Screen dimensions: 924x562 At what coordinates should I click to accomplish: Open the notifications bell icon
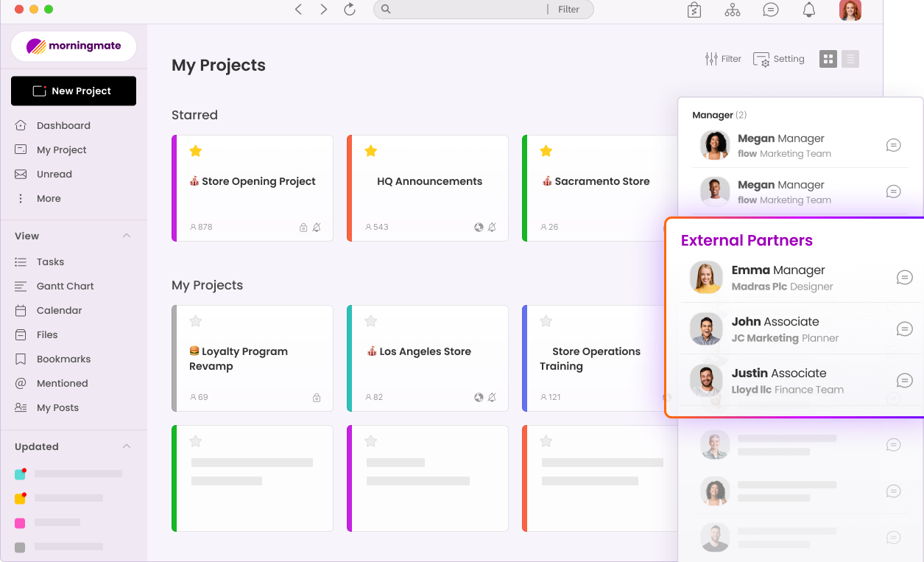coord(808,10)
